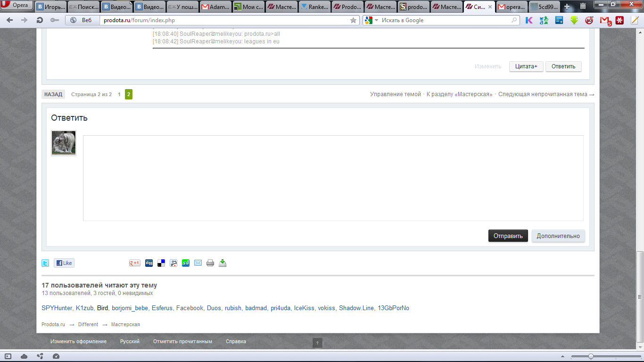This screenshot has height=362, width=644.
Task: Open the translate extension icon
Action: [544, 20]
